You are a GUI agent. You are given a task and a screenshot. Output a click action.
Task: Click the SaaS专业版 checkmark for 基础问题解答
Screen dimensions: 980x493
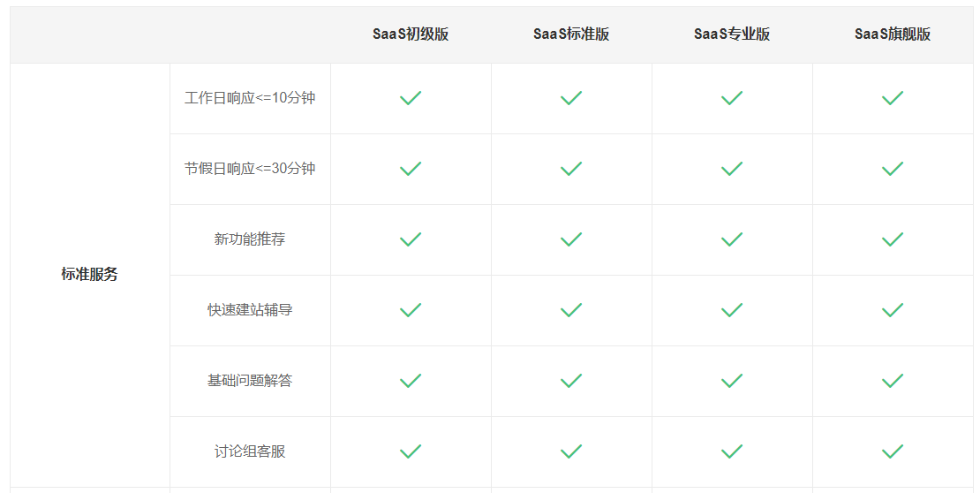(x=732, y=381)
